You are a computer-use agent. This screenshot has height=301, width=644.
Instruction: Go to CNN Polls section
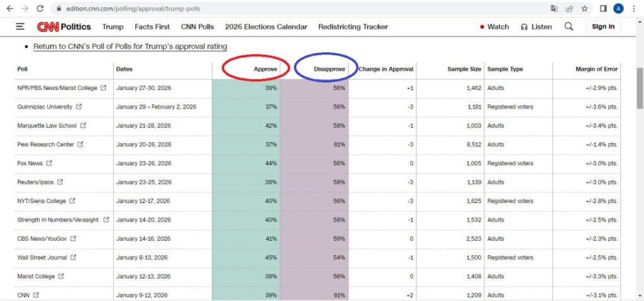(x=197, y=27)
